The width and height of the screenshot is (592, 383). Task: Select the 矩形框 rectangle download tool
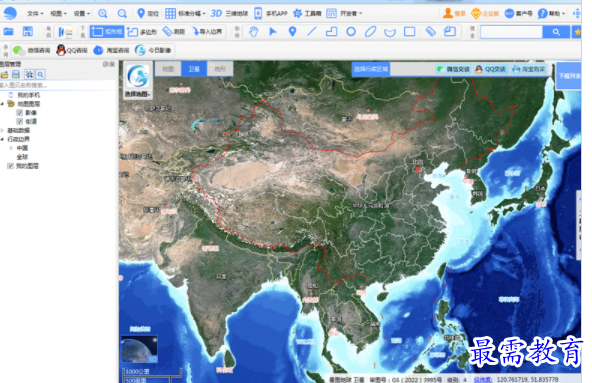point(107,32)
